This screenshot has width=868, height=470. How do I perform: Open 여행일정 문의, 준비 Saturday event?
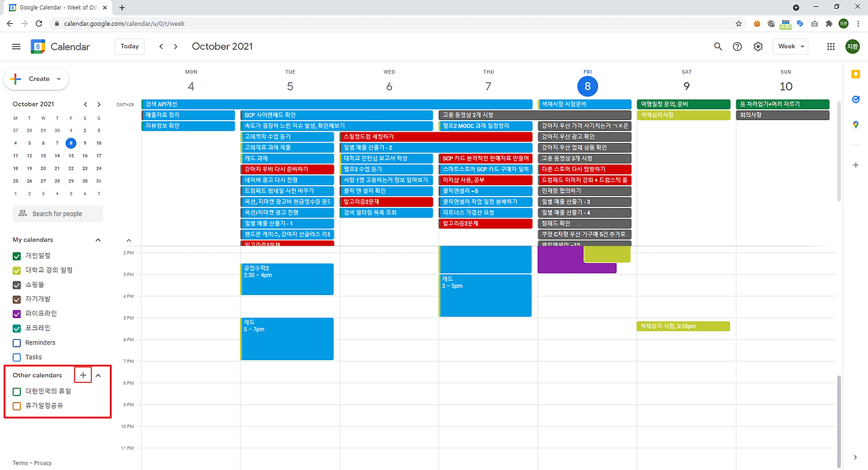(x=684, y=104)
